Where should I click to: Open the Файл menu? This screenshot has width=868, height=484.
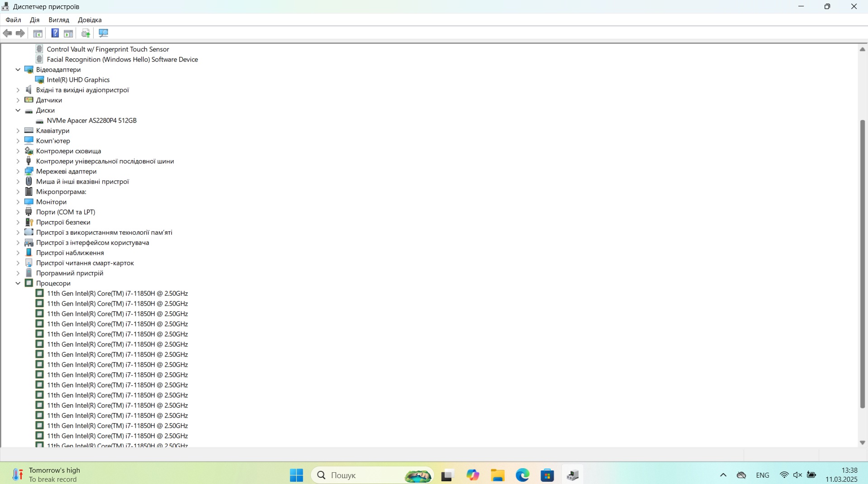13,20
